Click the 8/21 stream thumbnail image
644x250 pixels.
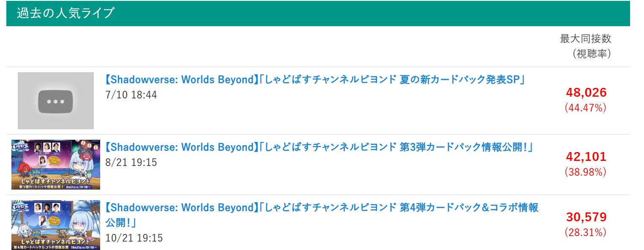click(x=56, y=164)
